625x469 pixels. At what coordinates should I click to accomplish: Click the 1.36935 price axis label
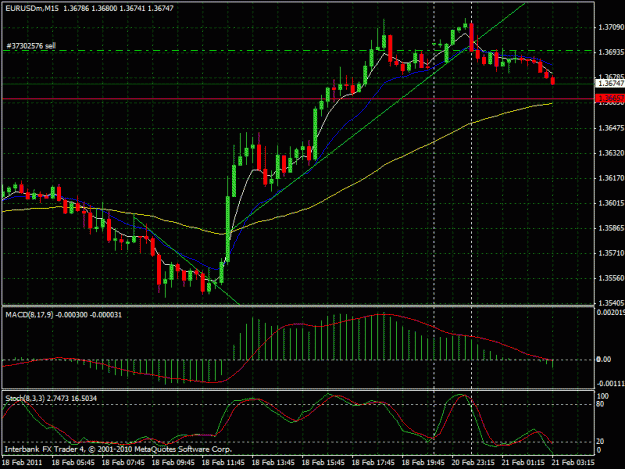click(611, 52)
